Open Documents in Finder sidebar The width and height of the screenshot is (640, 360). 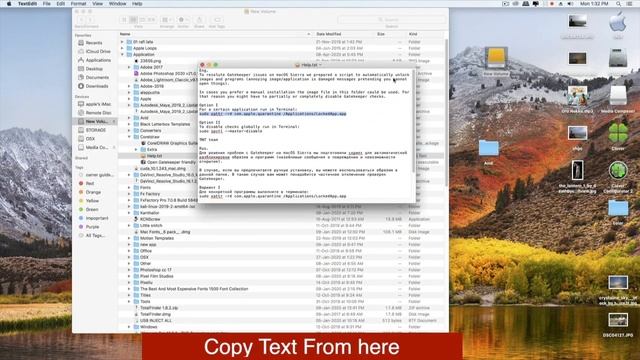pos(97,78)
